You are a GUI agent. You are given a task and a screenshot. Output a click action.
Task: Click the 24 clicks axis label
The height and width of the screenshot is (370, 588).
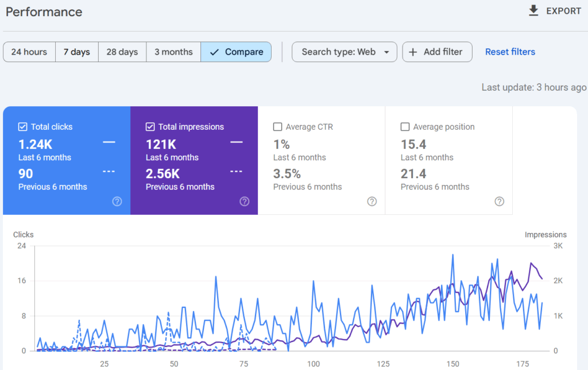(x=22, y=246)
